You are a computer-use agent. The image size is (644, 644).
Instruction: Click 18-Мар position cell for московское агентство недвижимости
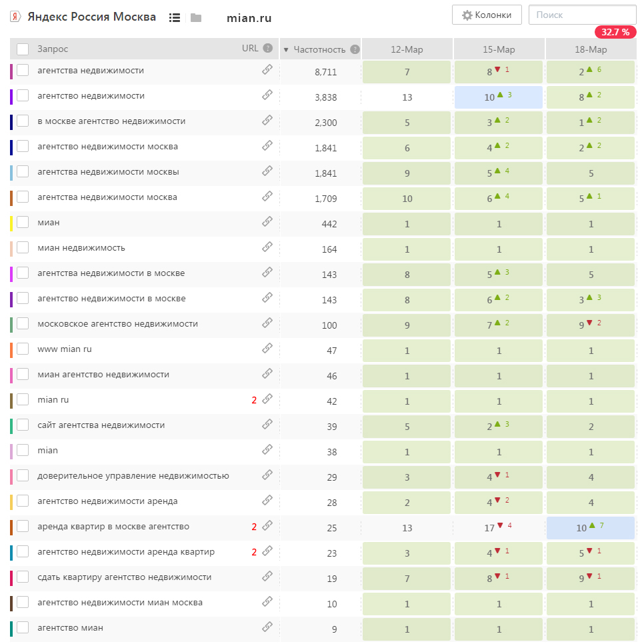(x=591, y=325)
